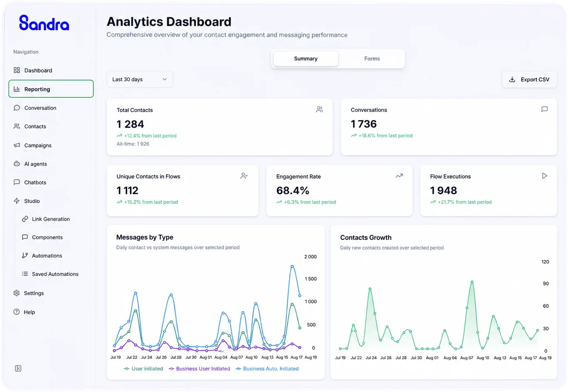Click the Flow Executions value 1 948
This screenshot has height=392, width=568.
tap(443, 190)
